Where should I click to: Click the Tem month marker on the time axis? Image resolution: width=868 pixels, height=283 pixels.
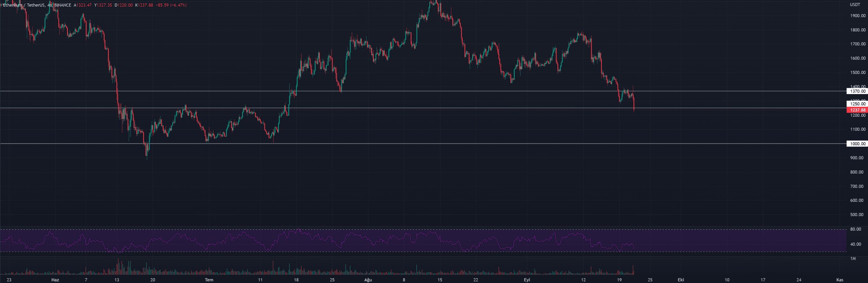[x=209, y=280]
